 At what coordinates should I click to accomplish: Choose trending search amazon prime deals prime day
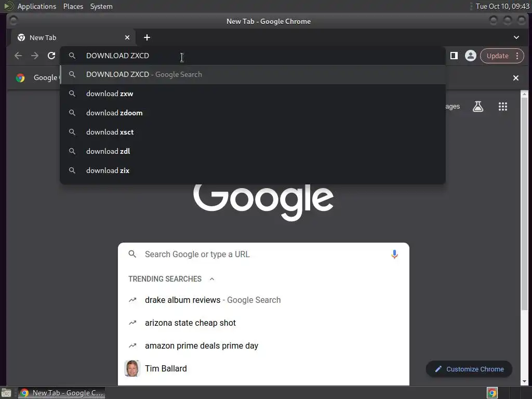(x=263, y=345)
